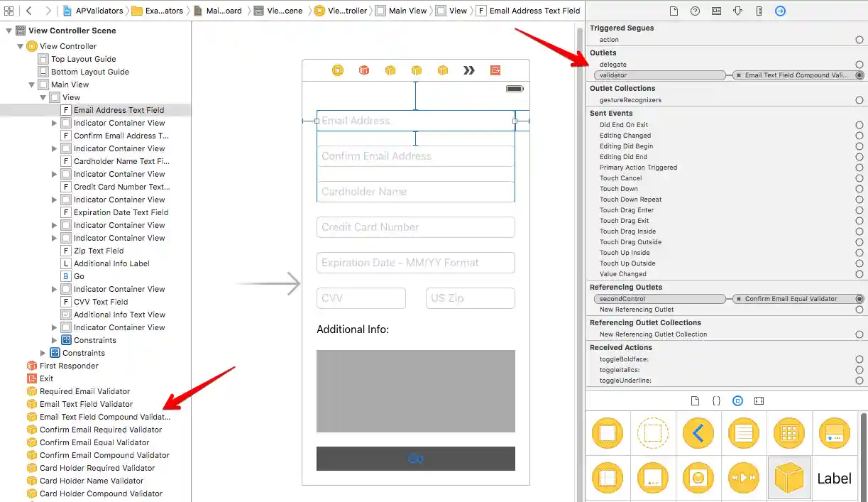Open the Size inspector
This screenshot has height=502, width=868.
coord(759,11)
